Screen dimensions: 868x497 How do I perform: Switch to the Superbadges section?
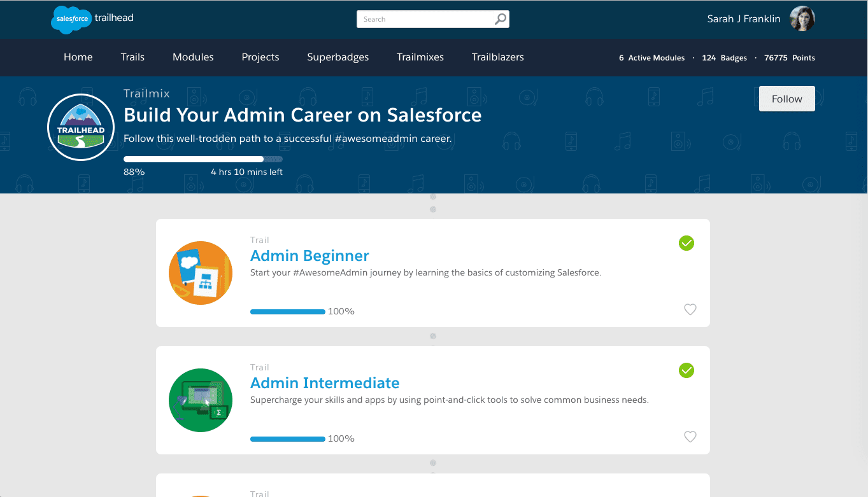pos(338,57)
